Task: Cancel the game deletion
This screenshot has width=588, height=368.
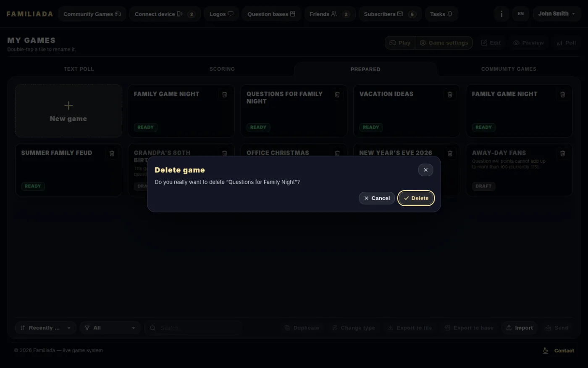Action: tap(377, 198)
